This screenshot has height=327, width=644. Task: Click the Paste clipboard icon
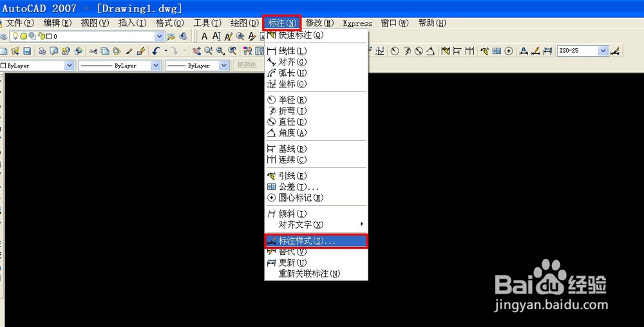[x=117, y=51]
